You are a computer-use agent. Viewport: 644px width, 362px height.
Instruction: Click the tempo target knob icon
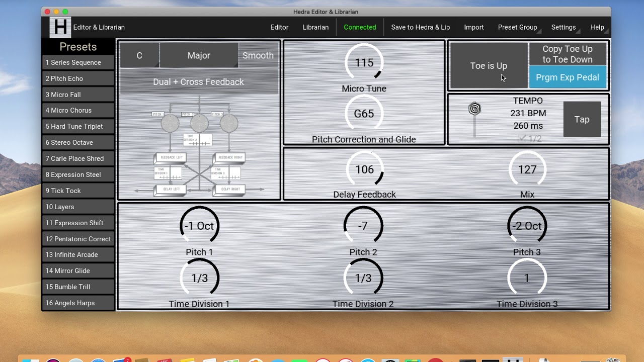[474, 109]
